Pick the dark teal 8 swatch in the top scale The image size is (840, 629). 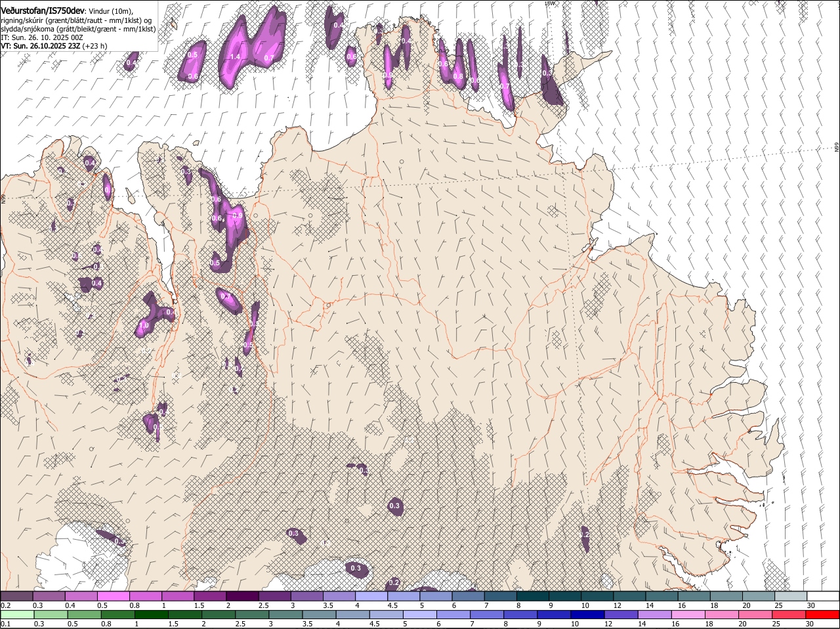[x=532, y=596]
